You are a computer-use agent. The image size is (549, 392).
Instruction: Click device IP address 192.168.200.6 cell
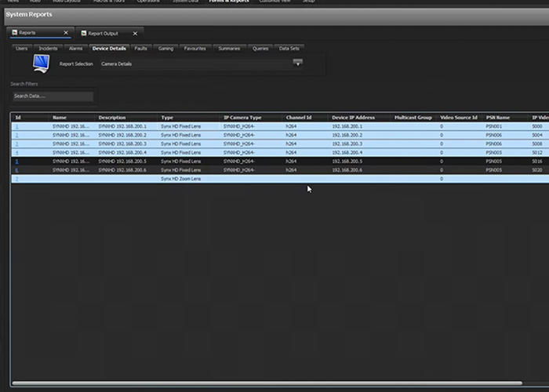point(347,170)
